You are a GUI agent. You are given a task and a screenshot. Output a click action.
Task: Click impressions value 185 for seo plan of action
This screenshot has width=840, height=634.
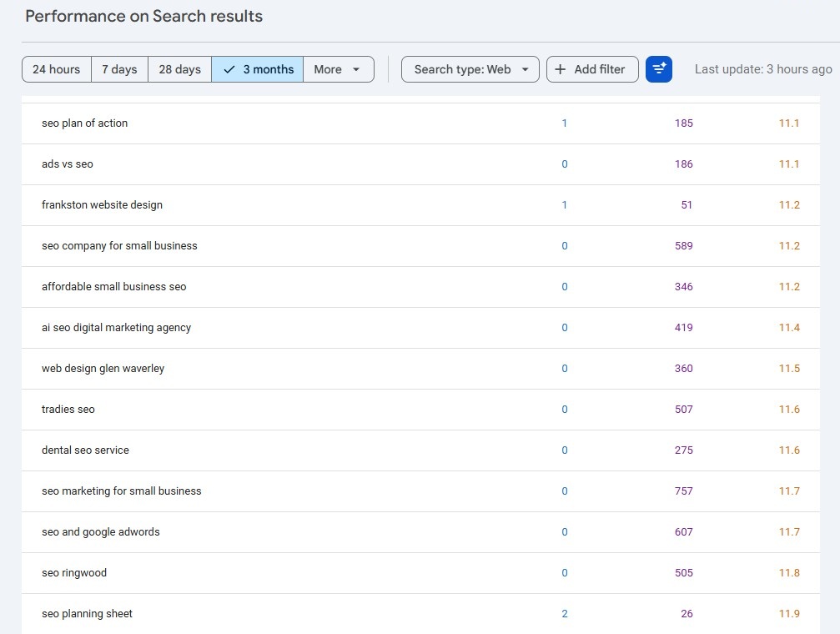pyautogui.click(x=683, y=123)
